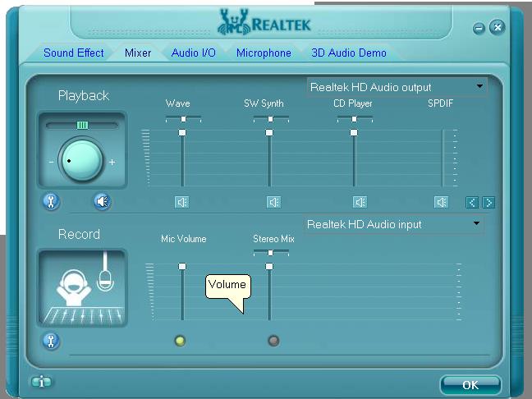This screenshot has height=399, width=532.
Task: Click the Stereo Mix balance slider
Action: click(271, 253)
